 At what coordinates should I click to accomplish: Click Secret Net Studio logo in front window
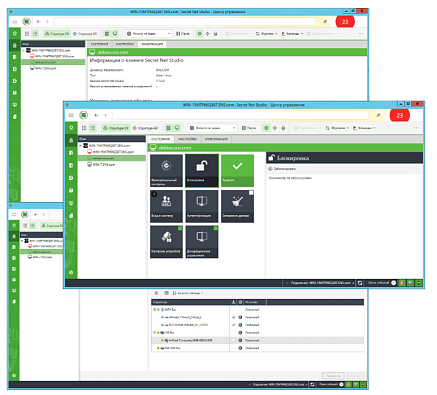point(84,115)
